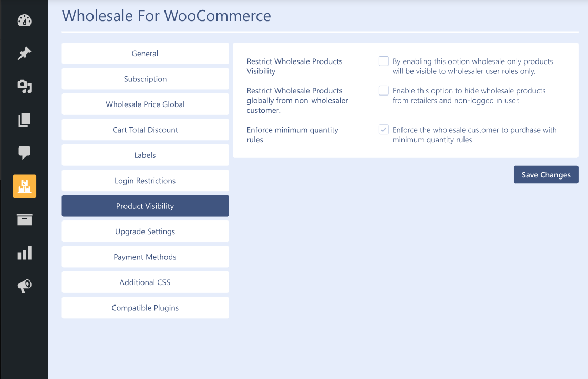
Task: Open the Pages icon in sidebar
Action: click(x=24, y=120)
